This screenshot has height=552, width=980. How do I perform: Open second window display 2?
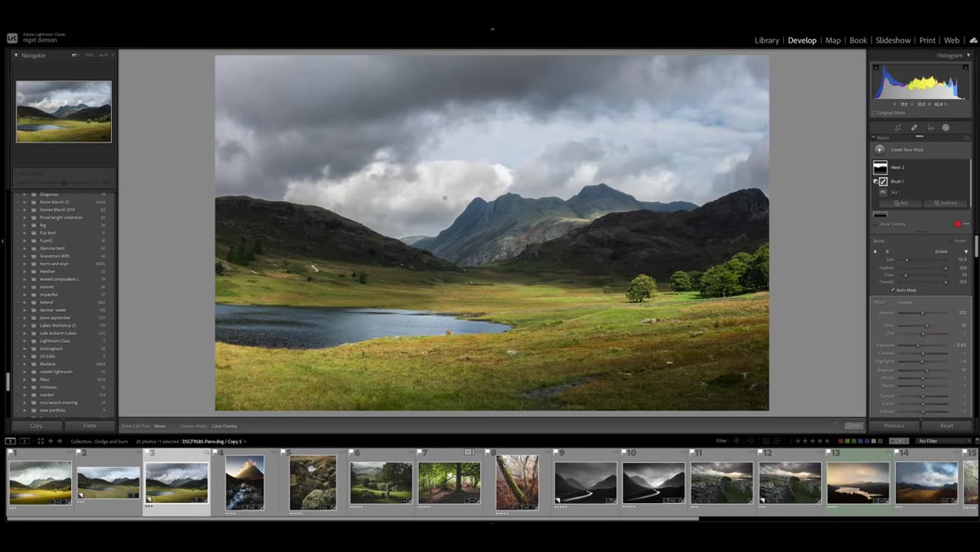coord(24,441)
